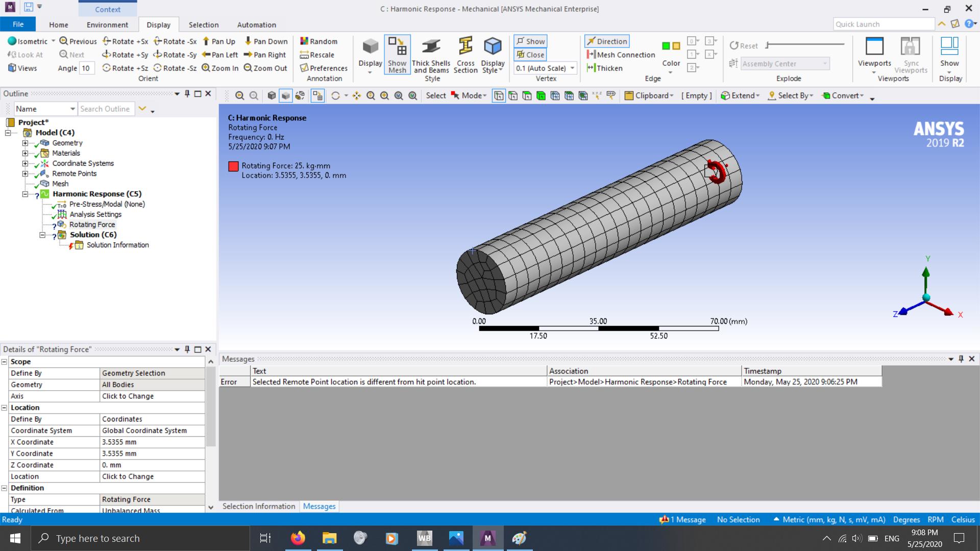Image resolution: width=980 pixels, height=551 pixels.
Task: Click Random annotation colors
Action: pos(318,41)
